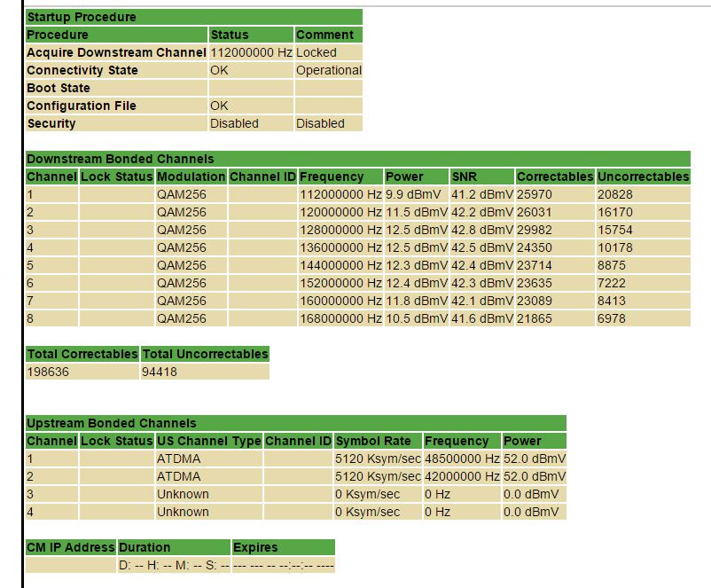Image resolution: width=711 pixels, height=588 pixels.
Task: Select total uncorrectables value '94418'
Action: (160, 372)
